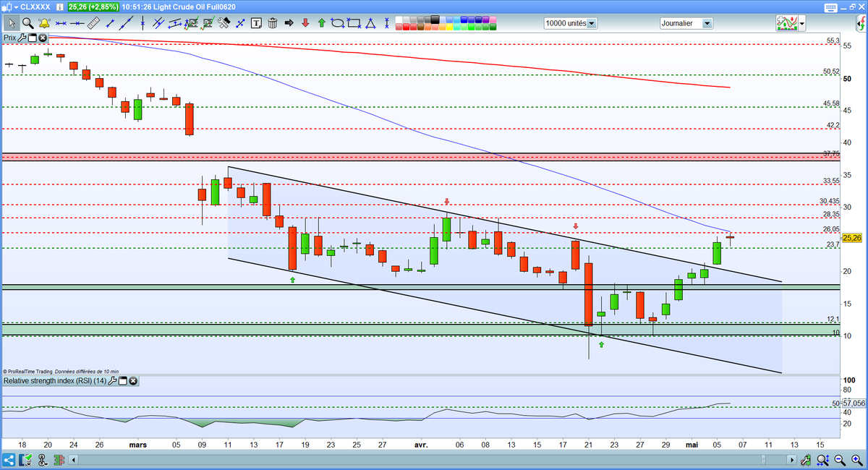The image size is (868, 470).
Task: Click the CLXXXX ticker title
Action: [35, 7]
